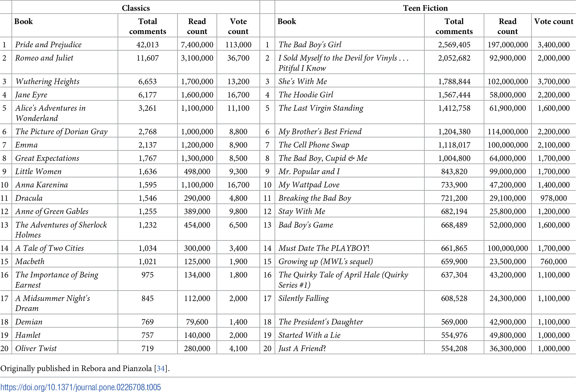Select the Classics section header
The height and width of the screenshot is (392, 576).
click(136, 8)
